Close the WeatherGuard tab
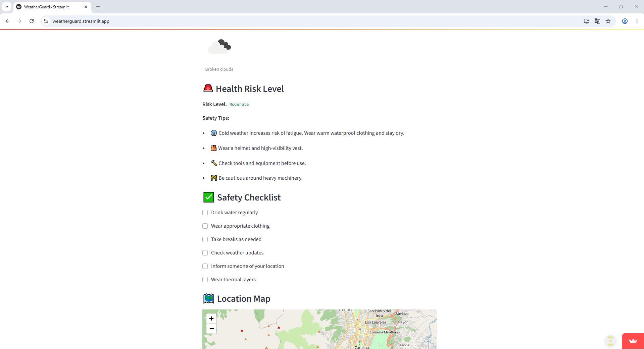Image resolution: width=644 pixels, height=349 pixels. 86,7
